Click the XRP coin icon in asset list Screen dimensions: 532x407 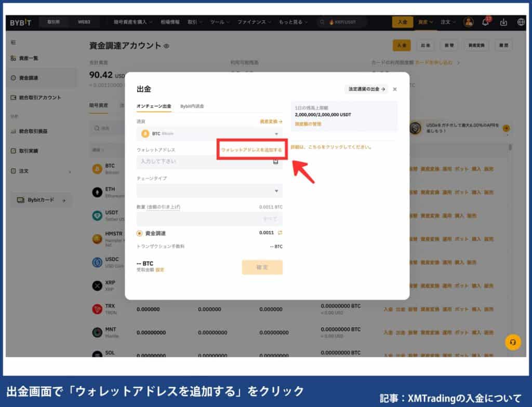pyautogui.click(x=97, y=286)
